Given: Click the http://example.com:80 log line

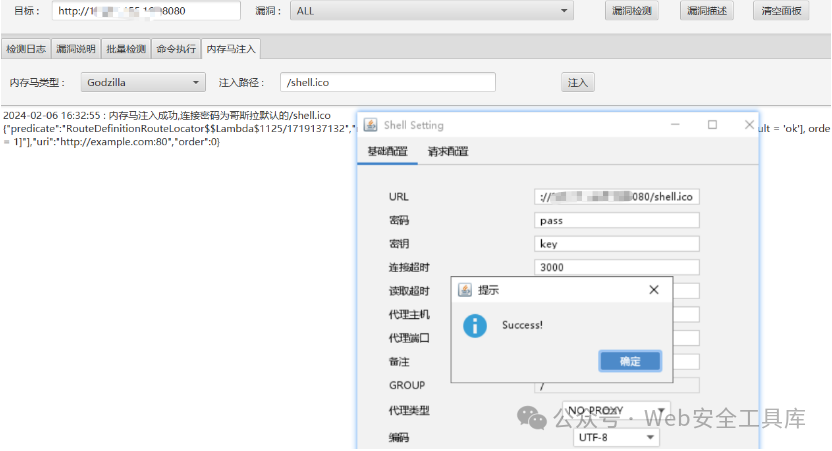Looking at the screenshot, I should pos(111,142).
